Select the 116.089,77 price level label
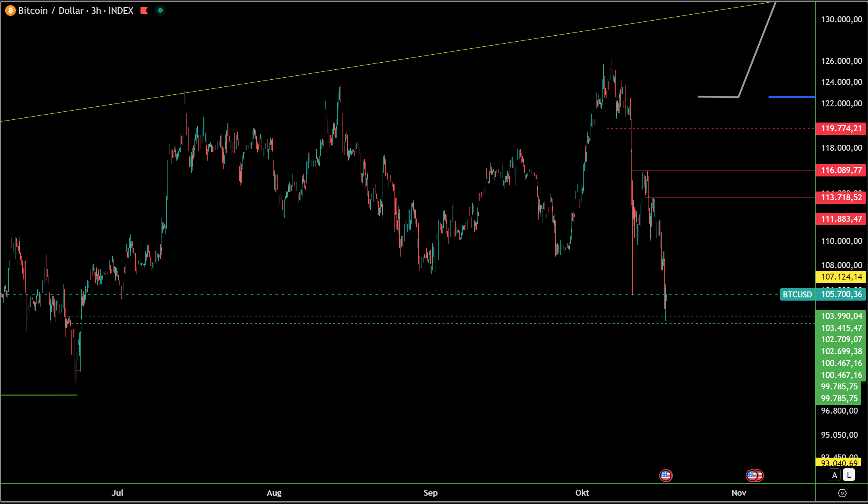 tap(841, 170)
